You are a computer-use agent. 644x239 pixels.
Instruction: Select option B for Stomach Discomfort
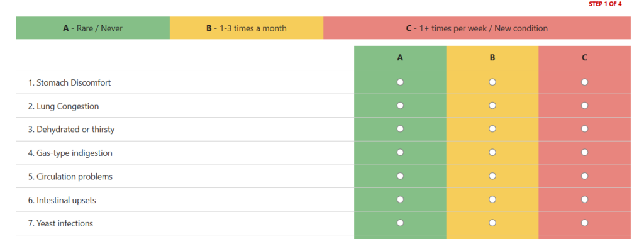[492, 82]
